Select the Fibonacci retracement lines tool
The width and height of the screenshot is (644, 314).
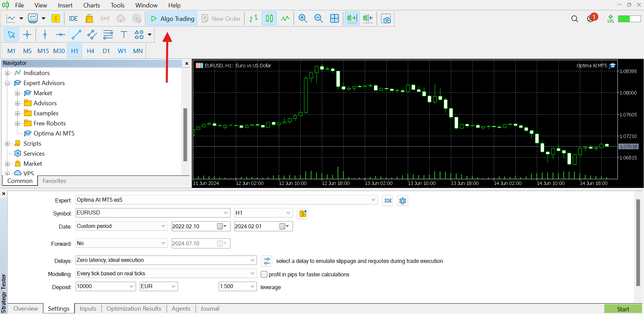click(x=108, y=35)
